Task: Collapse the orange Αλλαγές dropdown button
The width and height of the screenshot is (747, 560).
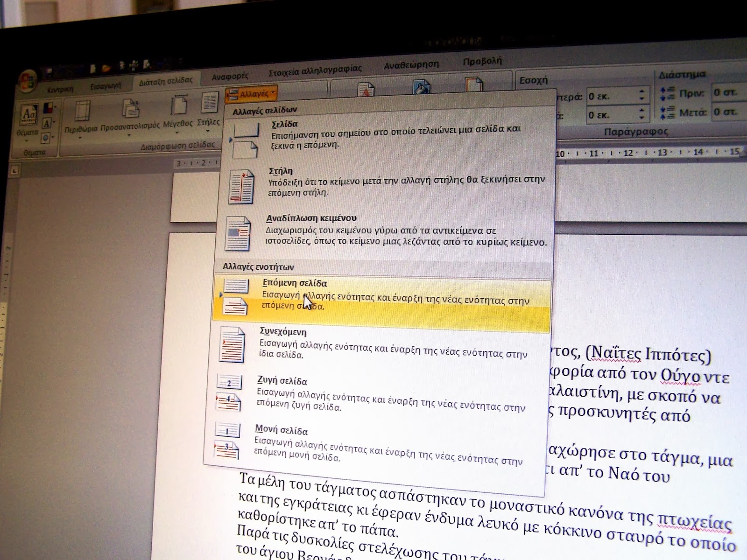Action: (251, 94)
